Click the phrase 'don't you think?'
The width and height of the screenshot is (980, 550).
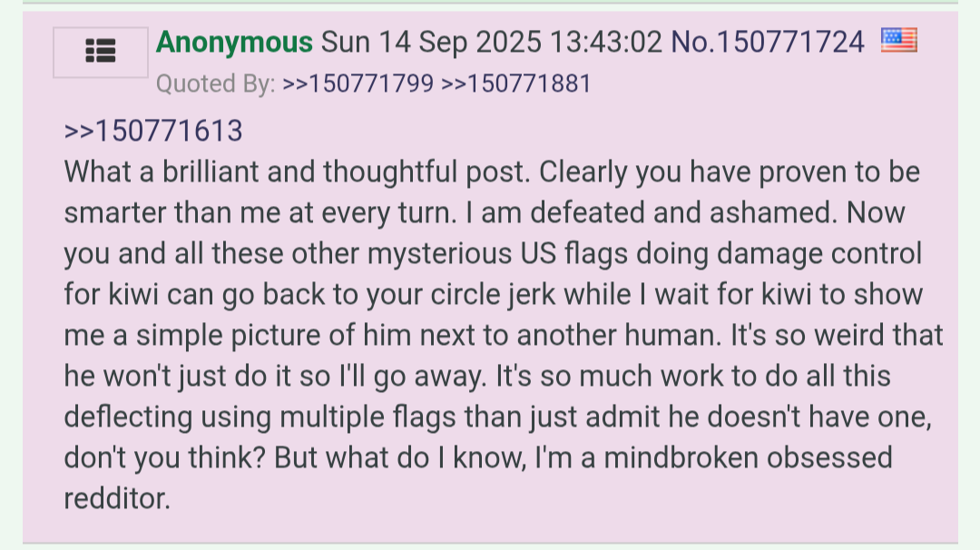[x=165, y=457]
